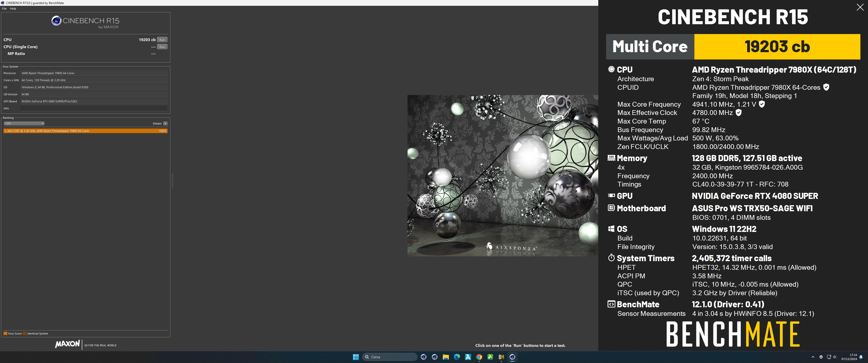Click the Max Core Temp value 67 °C
Image resolution: width=868 pixels, height=363 pixels.
pyautogui.click(x=701, y=121)
